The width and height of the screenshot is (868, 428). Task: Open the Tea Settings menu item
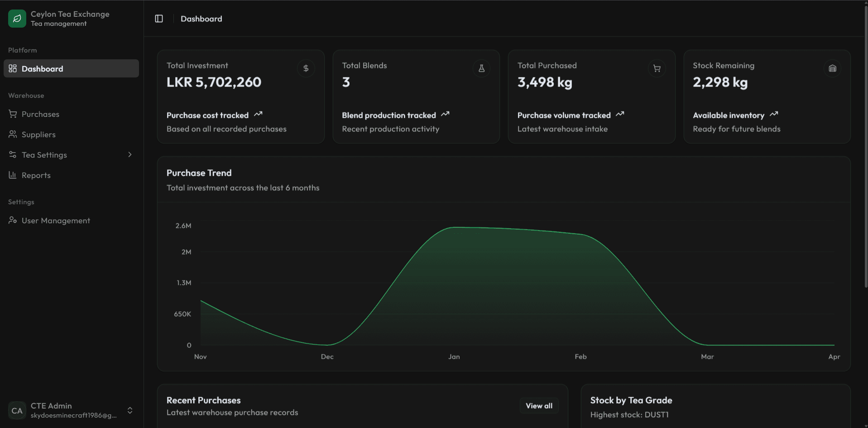(44, 155)
